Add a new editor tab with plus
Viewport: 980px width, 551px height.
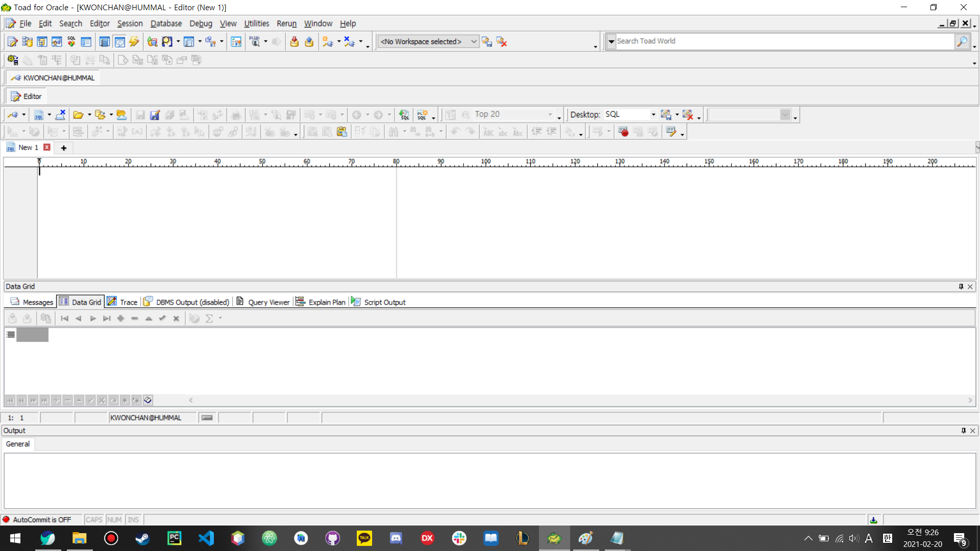coord(64,148)
